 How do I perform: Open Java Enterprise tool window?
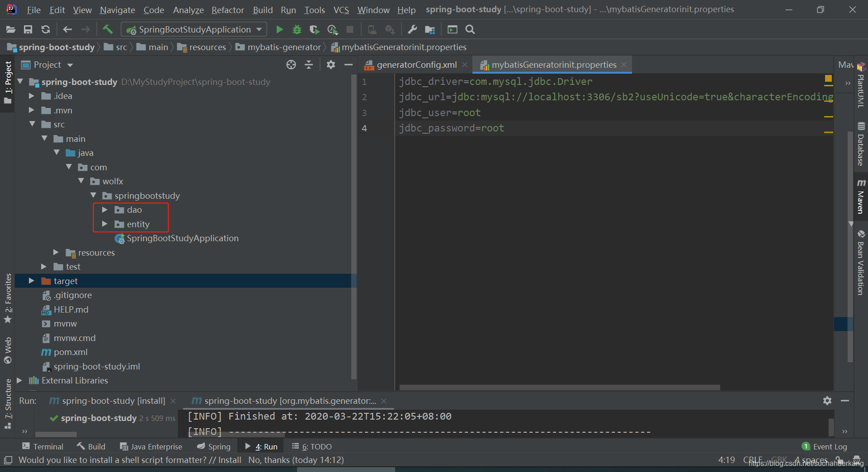pyautogui.click(x=151, y=447)
